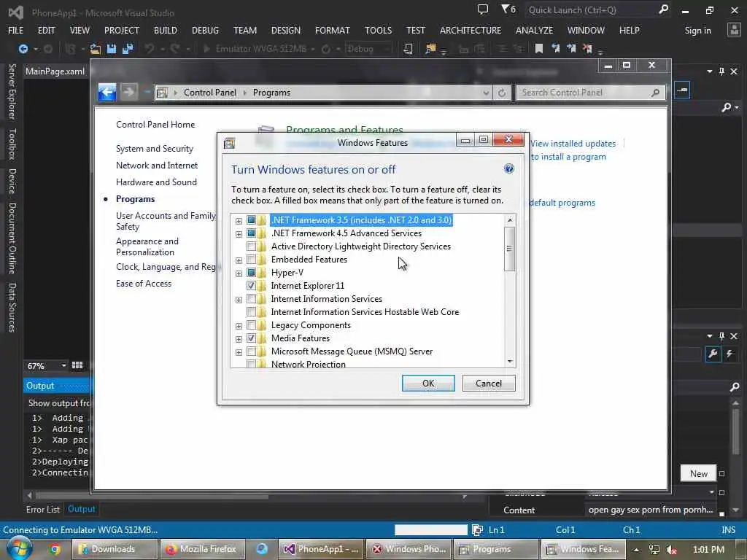Screen dimensions: 747x560
Task: Click the horizontal scrollbar thumb under the Output pane
Action: click(x=152, y=496)
